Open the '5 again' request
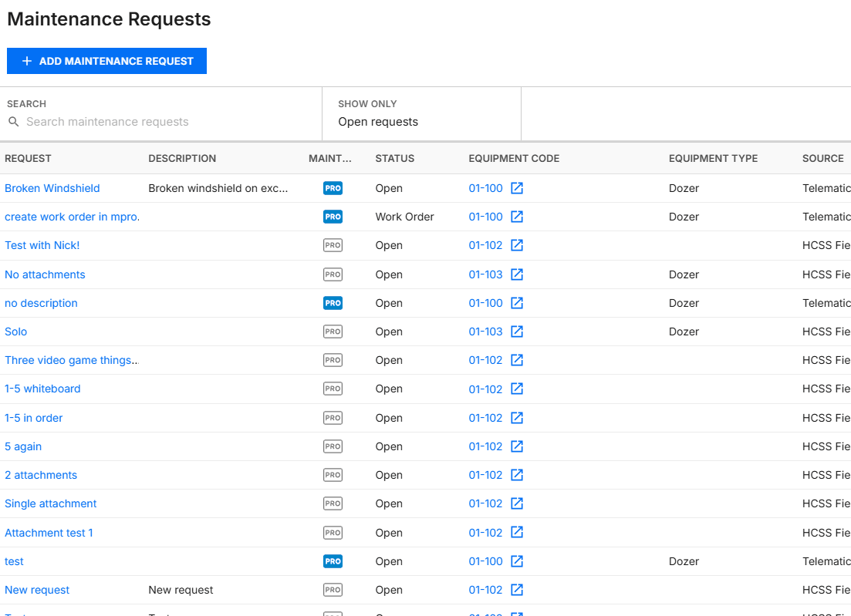851x616 pixels. [23, 446]
